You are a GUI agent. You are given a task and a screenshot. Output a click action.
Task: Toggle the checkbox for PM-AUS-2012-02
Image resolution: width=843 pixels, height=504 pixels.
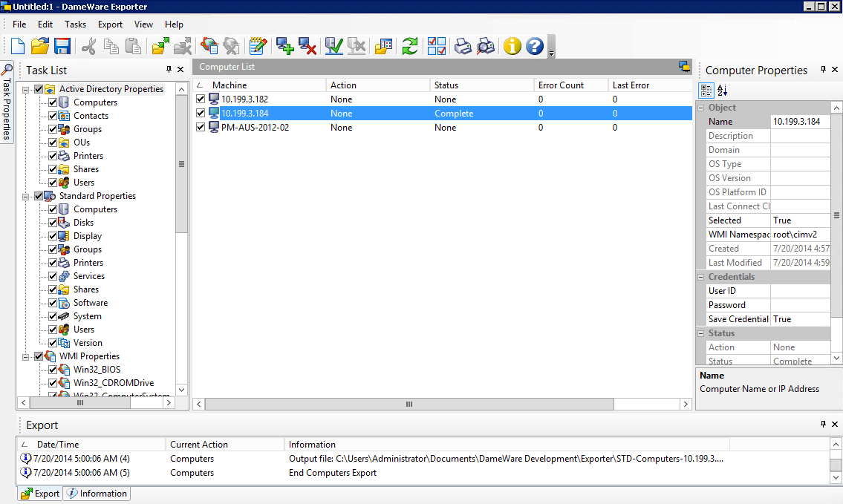tap(201, 128)
